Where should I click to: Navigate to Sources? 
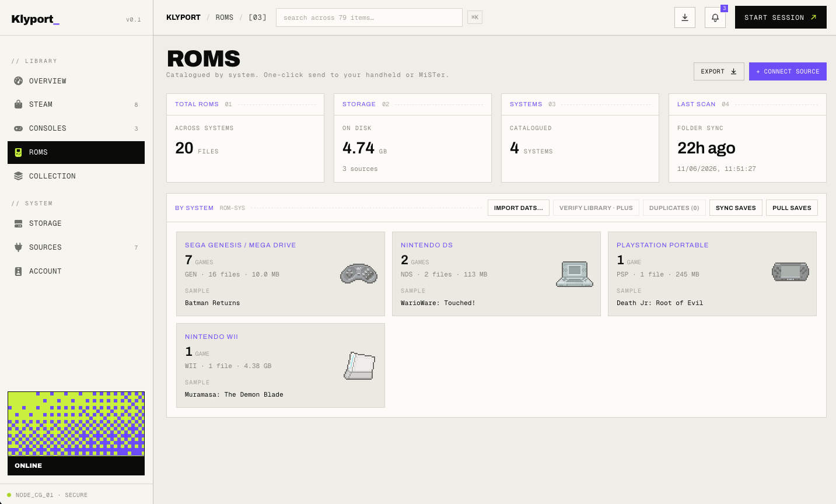(x=76, y=247)
